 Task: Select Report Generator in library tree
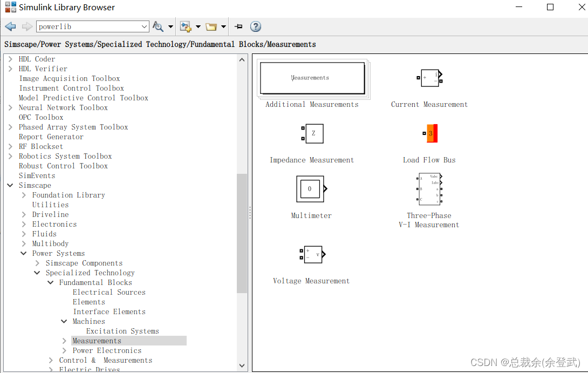pyautogui.click(x=51, y=137)
